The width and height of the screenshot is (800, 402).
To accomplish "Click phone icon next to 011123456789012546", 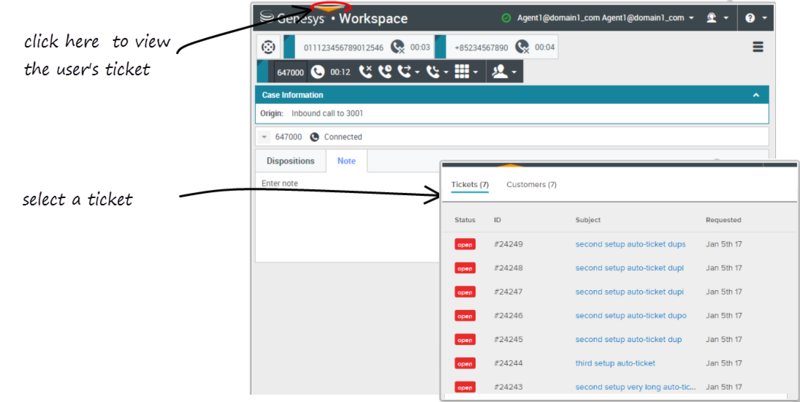I will tap(398, 47).
